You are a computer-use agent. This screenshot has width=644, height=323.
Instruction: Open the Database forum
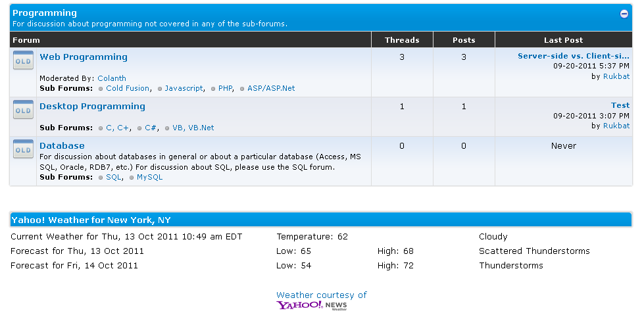coord(62,146)
